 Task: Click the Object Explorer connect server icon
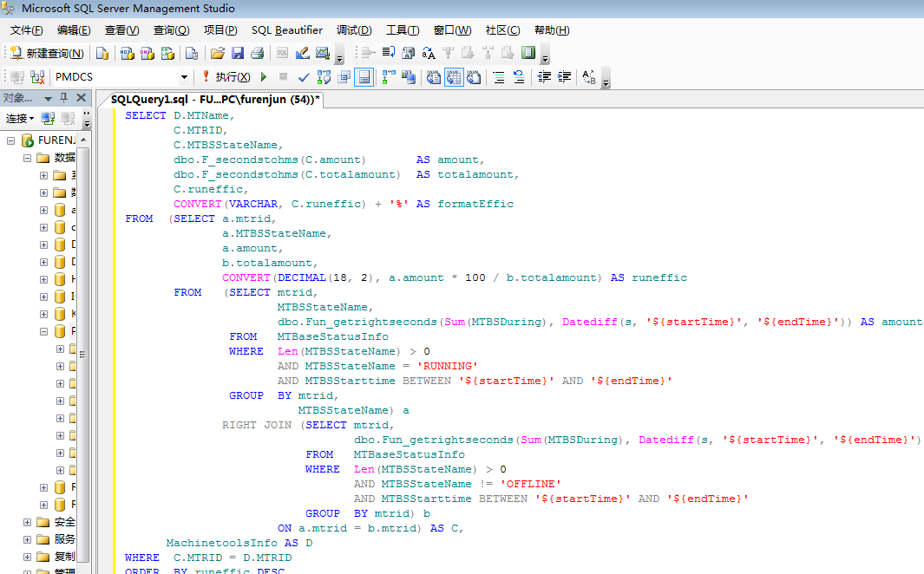click(48, 118)
